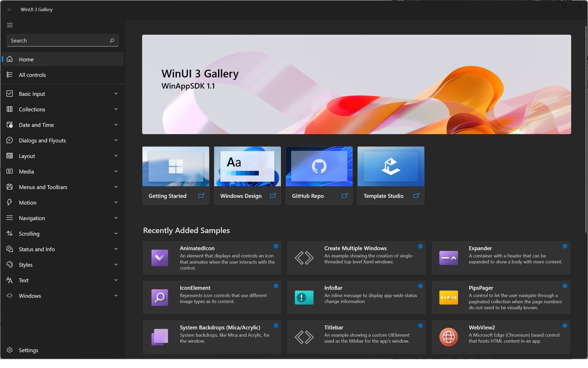Click the PipsPager yellow dots icon
Screen dimensions: 588x368
click(x=448, y=297)
